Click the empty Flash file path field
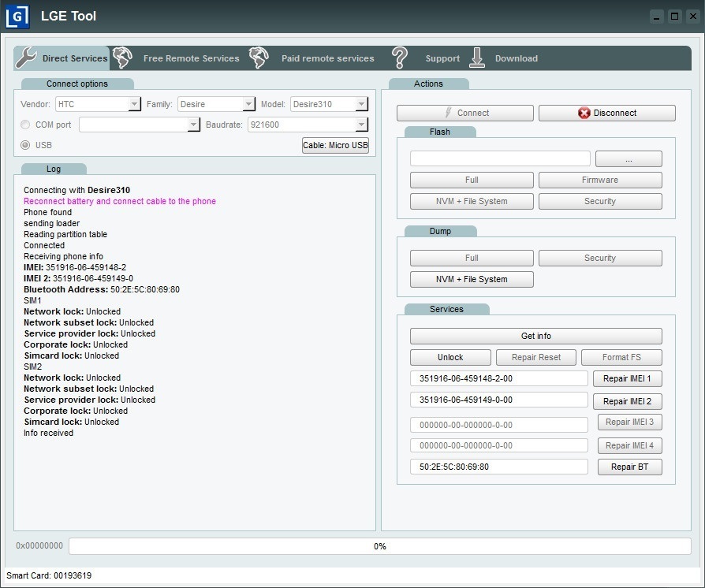This screenshot has height=588, width=705. tap(500, 158)
